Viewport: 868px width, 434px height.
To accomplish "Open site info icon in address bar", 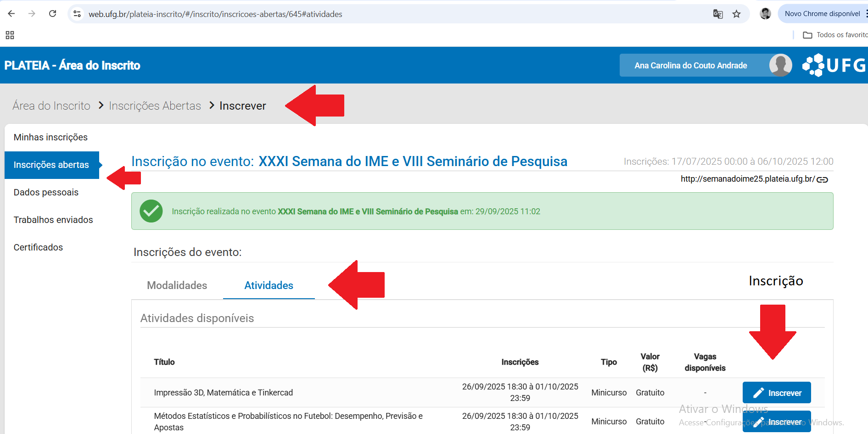I will click(78, 14).
